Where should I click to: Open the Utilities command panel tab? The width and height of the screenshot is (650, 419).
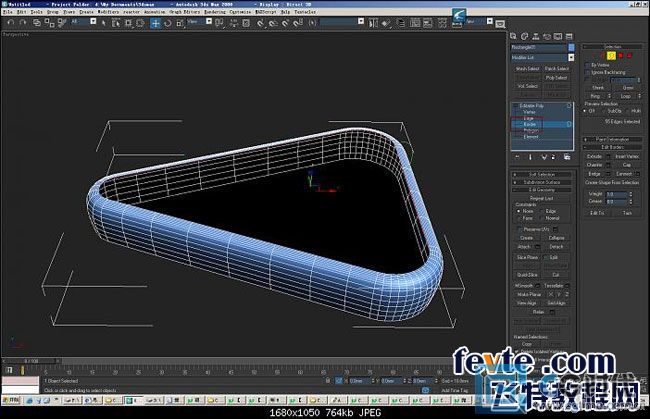pos(569,36)
